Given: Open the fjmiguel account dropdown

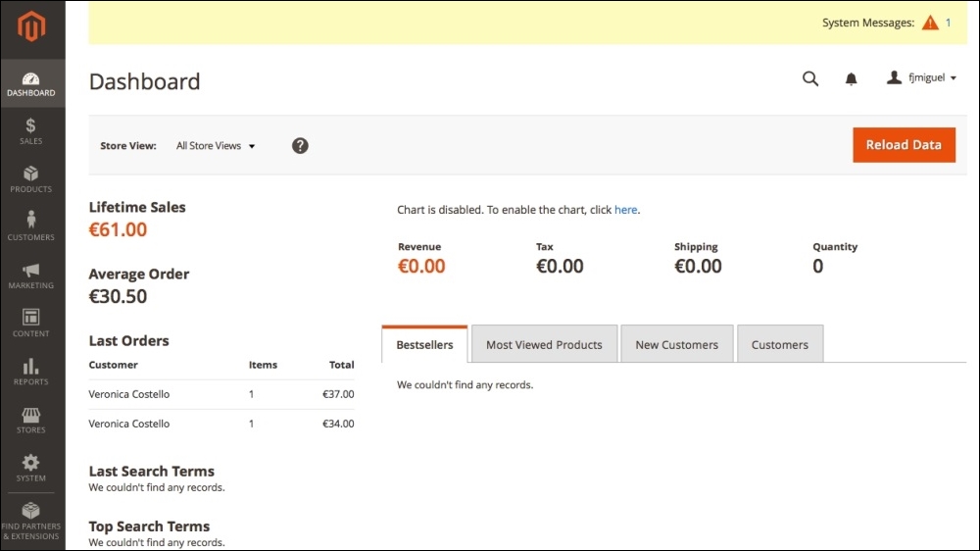Looking at the screenshot, I should pyautogui.click(x=922, y=77).
